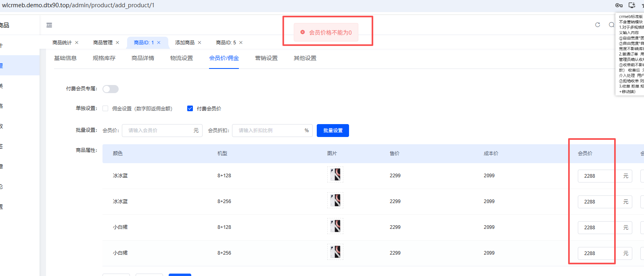Go to the 物流设置 tab

pos(182,58)
